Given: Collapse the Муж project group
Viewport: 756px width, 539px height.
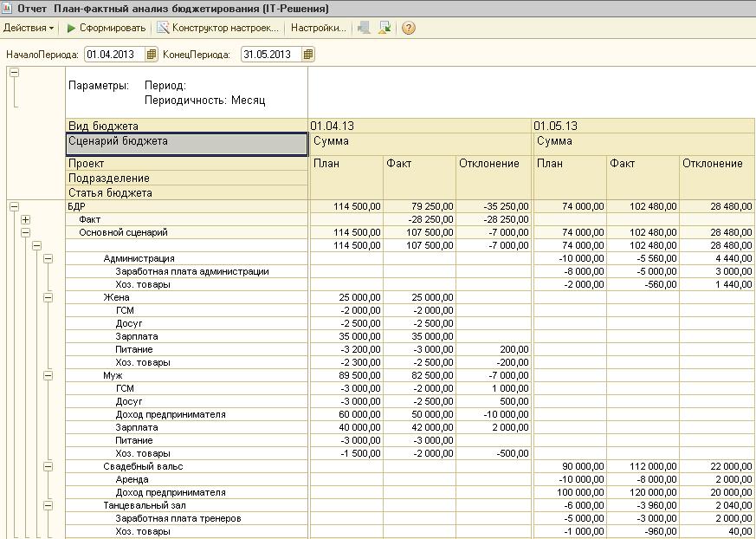Looking at the screenshot, I should [48, 375].
